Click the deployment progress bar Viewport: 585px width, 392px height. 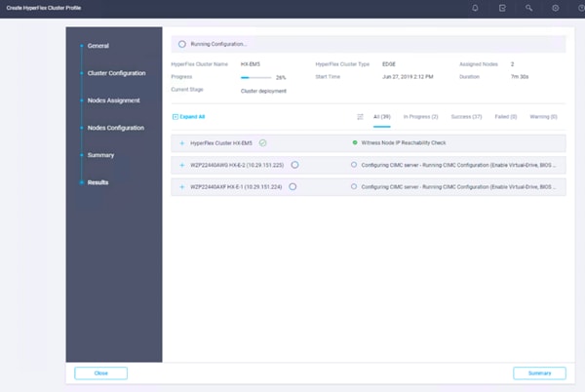(255, 78)
